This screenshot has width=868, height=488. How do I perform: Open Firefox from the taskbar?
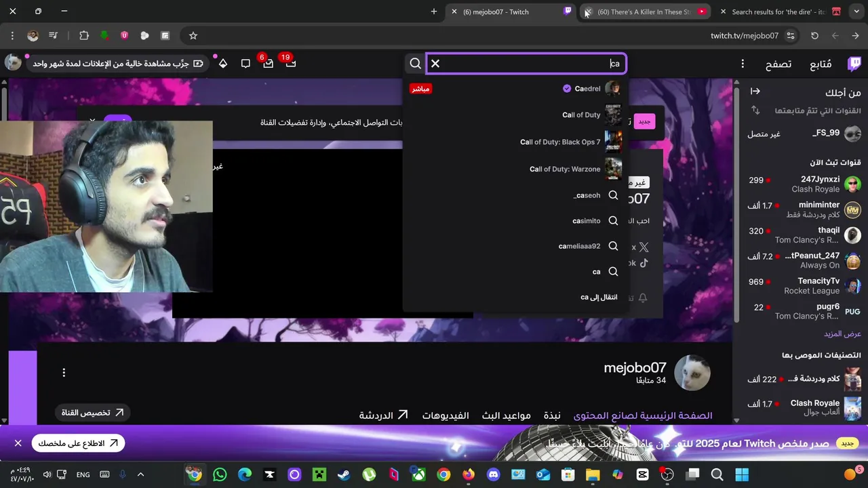point(469,474)
